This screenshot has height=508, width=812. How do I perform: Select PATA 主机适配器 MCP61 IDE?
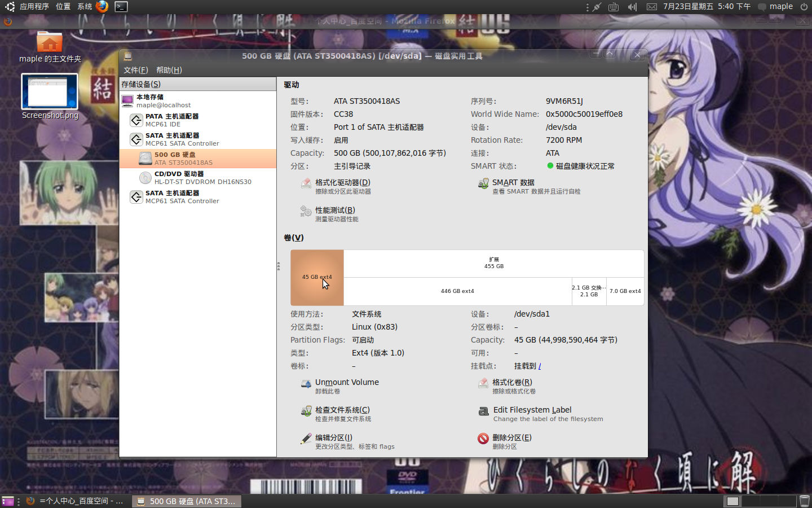coord(198,120)
